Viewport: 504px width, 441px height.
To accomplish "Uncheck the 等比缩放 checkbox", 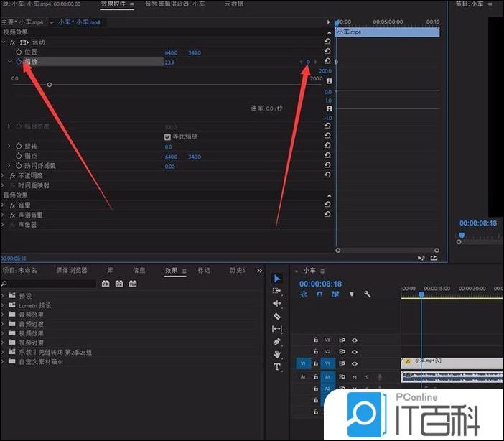I will pyautogui.click(x=167, y=136).
